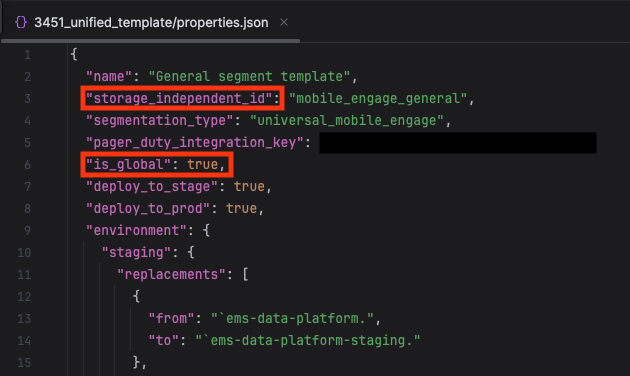This screenshot has height=376, width=630.
Task: Click the opening brace on line 12
Action: coord(136,296)
